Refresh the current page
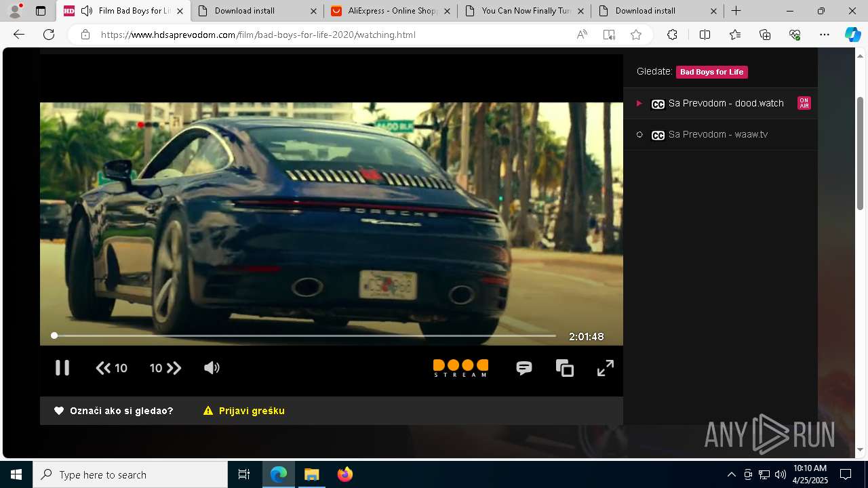Image resolution: width=868 pixels, height=488 pixels. pyautogui.click(x=49, y=35)
